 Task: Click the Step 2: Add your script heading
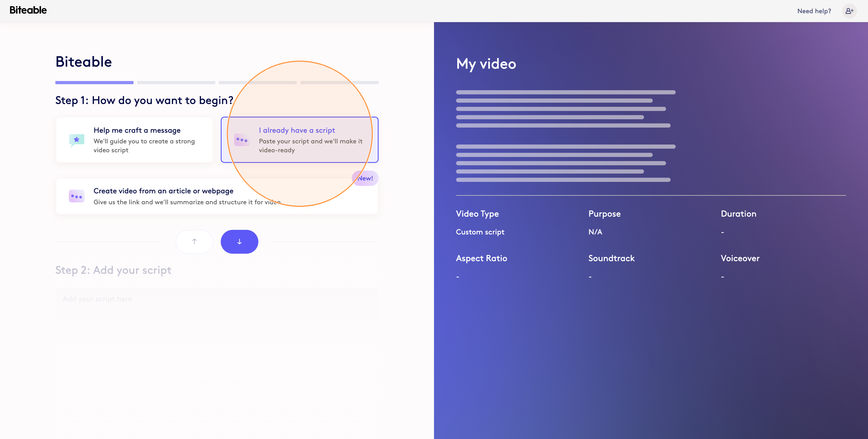tap(113, 270)
